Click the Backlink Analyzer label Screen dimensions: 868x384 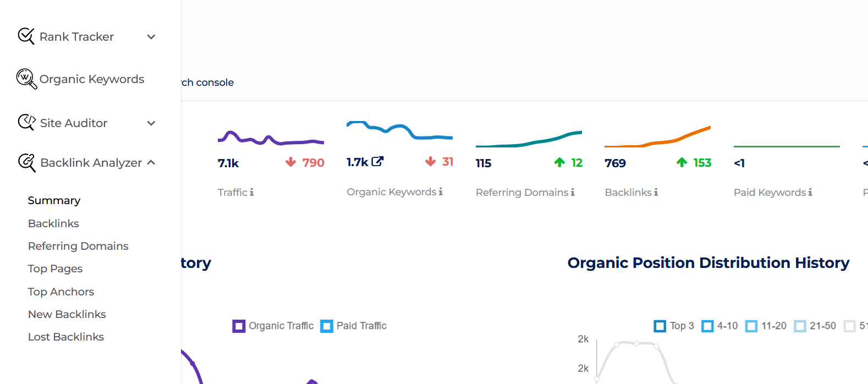pos(91,163)
